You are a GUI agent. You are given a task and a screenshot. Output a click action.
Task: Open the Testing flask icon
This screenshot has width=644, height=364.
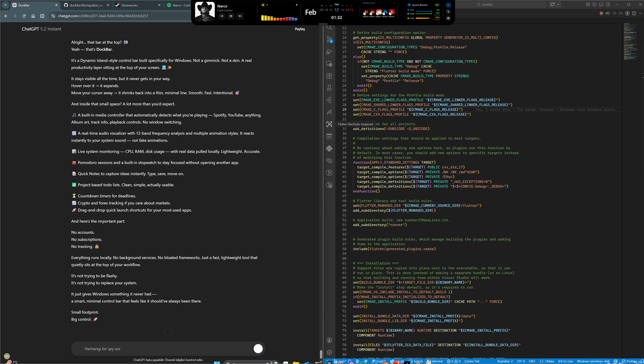pyautogui.click(x=329, y=88)
